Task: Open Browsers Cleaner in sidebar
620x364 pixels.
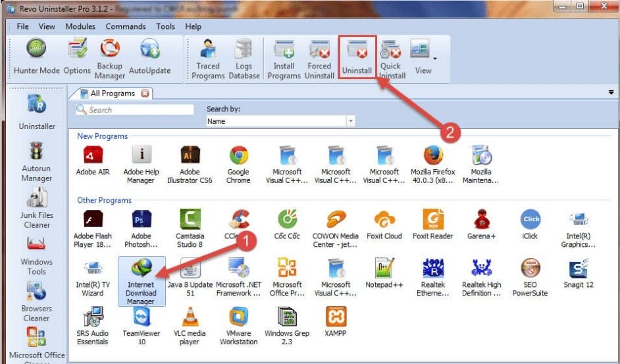Action: coord(36,302)
